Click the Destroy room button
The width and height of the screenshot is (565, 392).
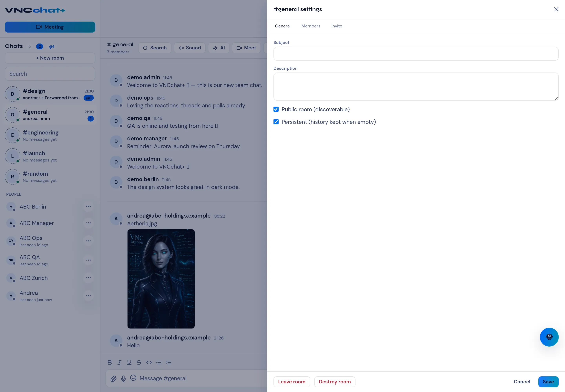[335, 382]
